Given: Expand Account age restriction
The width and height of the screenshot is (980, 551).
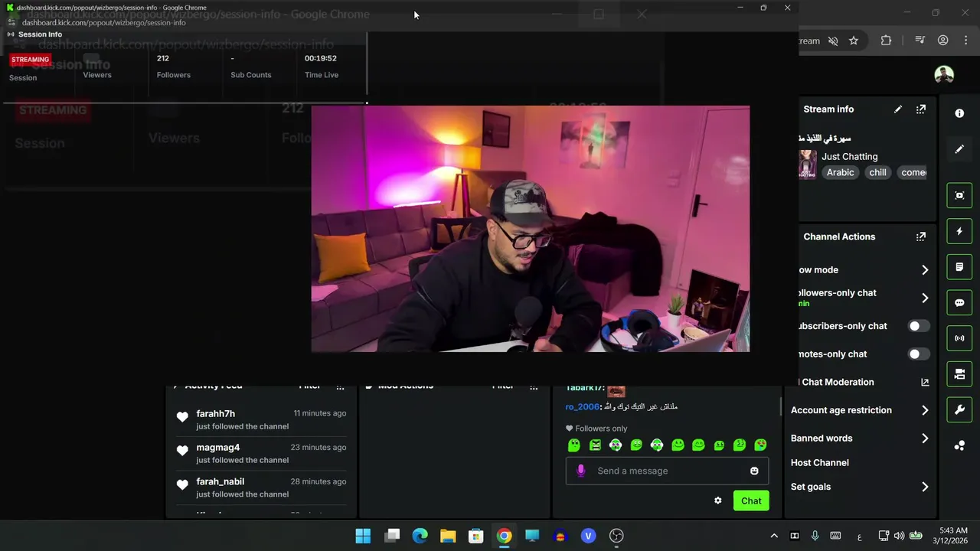Looking at the screenshot, I should point(925,410).
